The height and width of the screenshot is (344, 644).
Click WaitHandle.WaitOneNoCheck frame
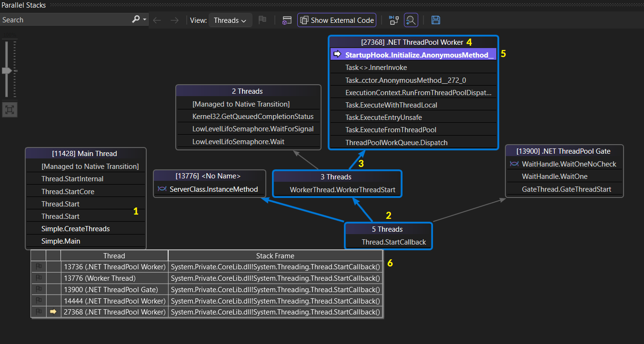pos(569,164)
